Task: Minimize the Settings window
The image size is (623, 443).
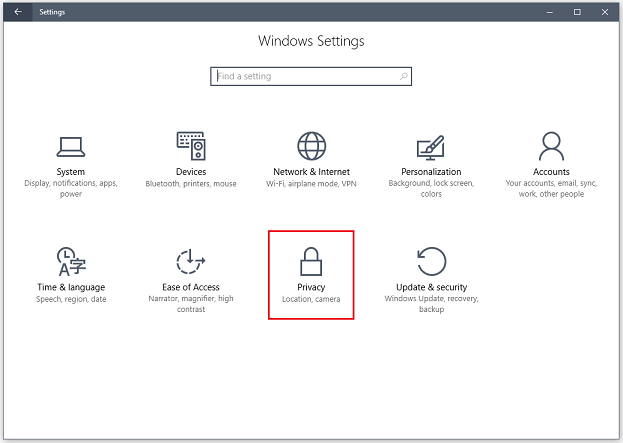Action: click(x=552, y=12)
